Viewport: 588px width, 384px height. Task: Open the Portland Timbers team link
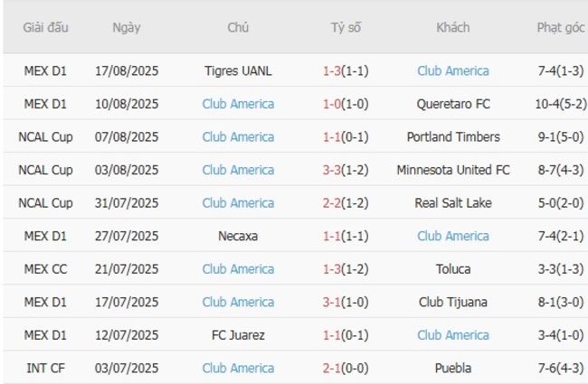coord(453,136)
